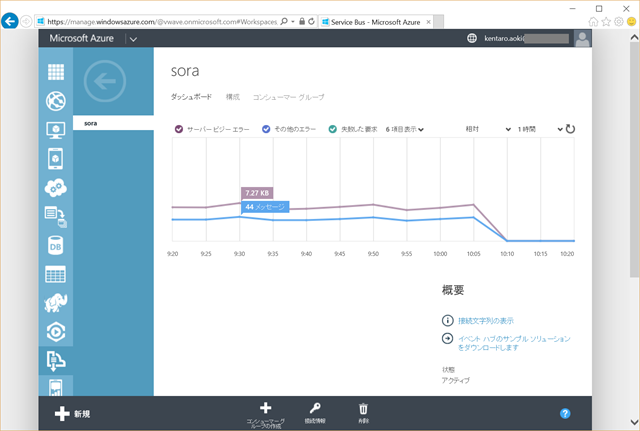Screen dimensions: 640x431
Task: Expand the 6 項目表示 metrics dropdown
Action: point(405,129)
